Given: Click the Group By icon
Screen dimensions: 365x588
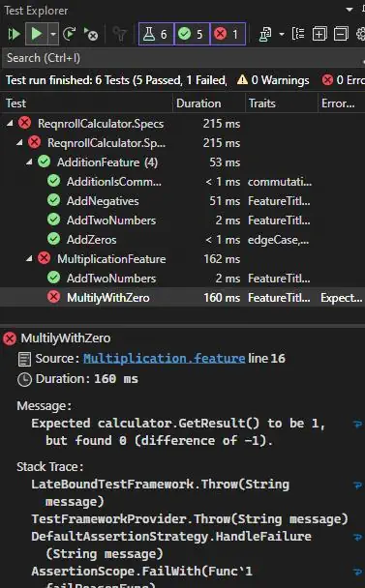Looking at the screenshot, I should click(x=298, y=34).
